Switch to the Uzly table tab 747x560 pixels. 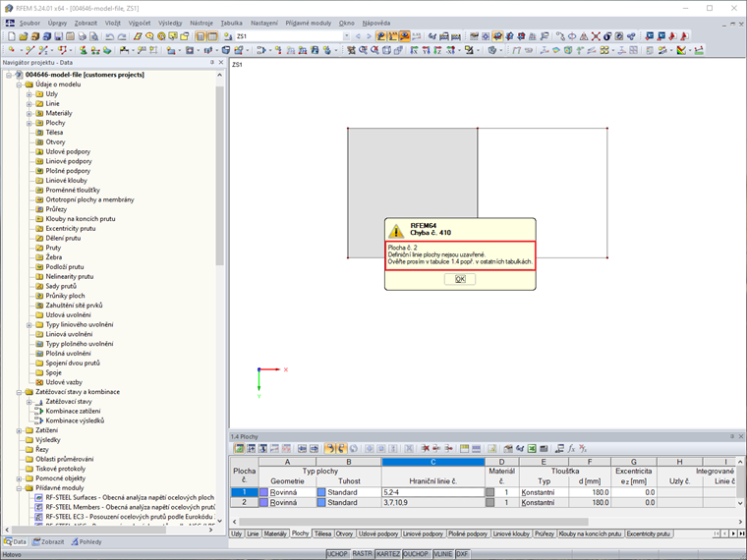pyautogui.click(x=236, y=533)
